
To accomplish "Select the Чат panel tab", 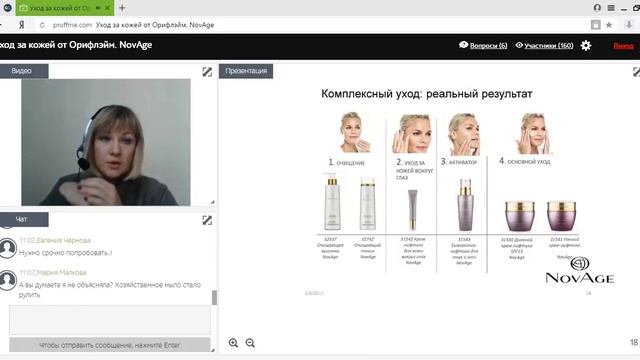I will coord(24,220).
